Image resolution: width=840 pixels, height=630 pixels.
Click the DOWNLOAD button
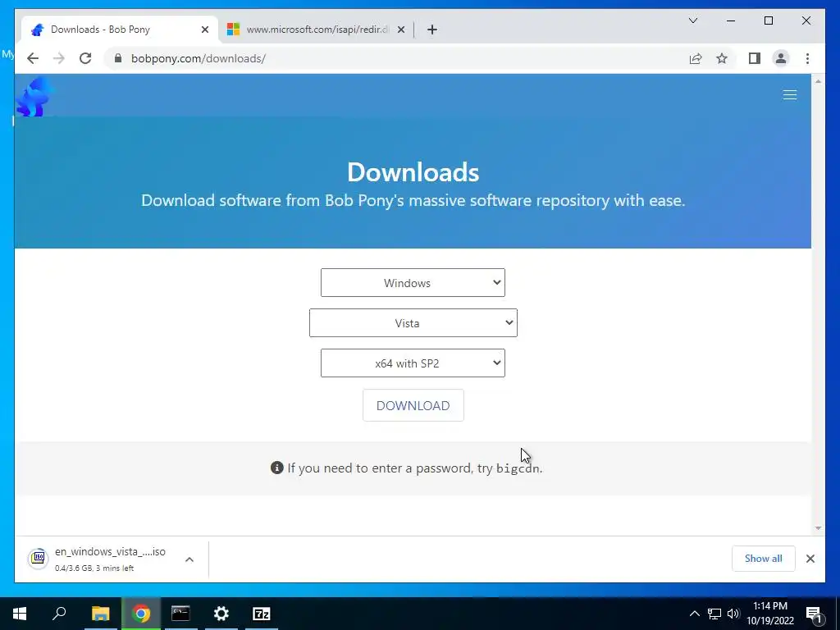[x=413, y=405]
